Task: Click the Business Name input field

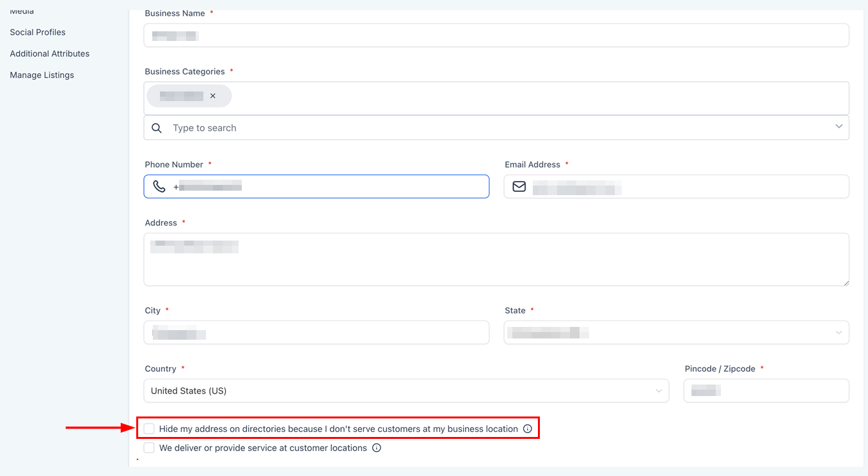Action: [496, 35]
